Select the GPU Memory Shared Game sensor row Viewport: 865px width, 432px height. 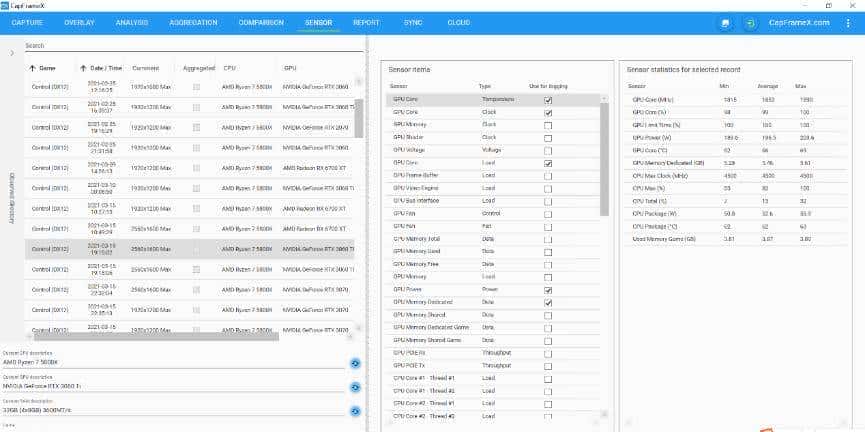493,340
